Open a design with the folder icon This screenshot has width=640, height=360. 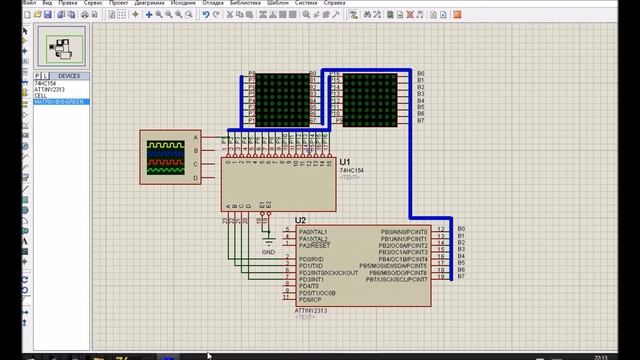(x=38, y=15)
